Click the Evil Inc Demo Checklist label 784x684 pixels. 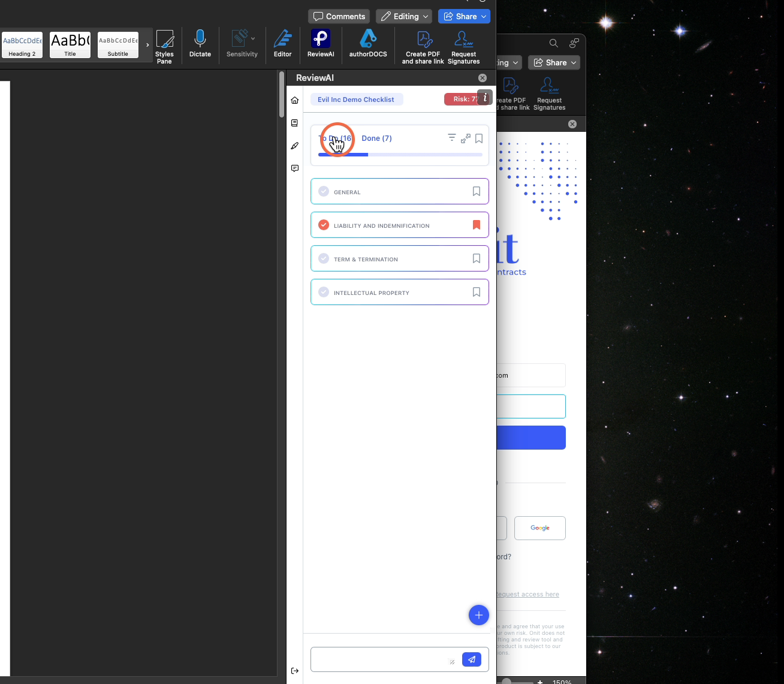tap(356, 100)
